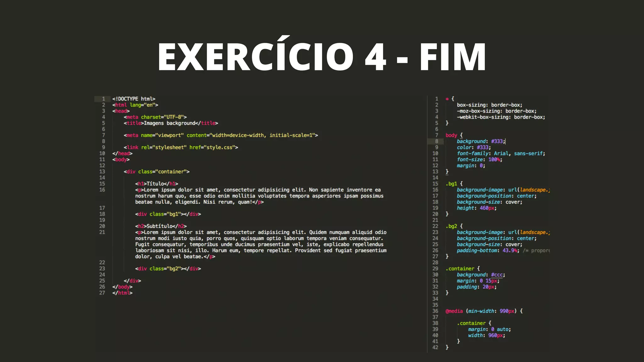Viewport: 644px width, 362px height.
Task: Click the <!DOCTYPE html> line
Action: coord(134,99)
